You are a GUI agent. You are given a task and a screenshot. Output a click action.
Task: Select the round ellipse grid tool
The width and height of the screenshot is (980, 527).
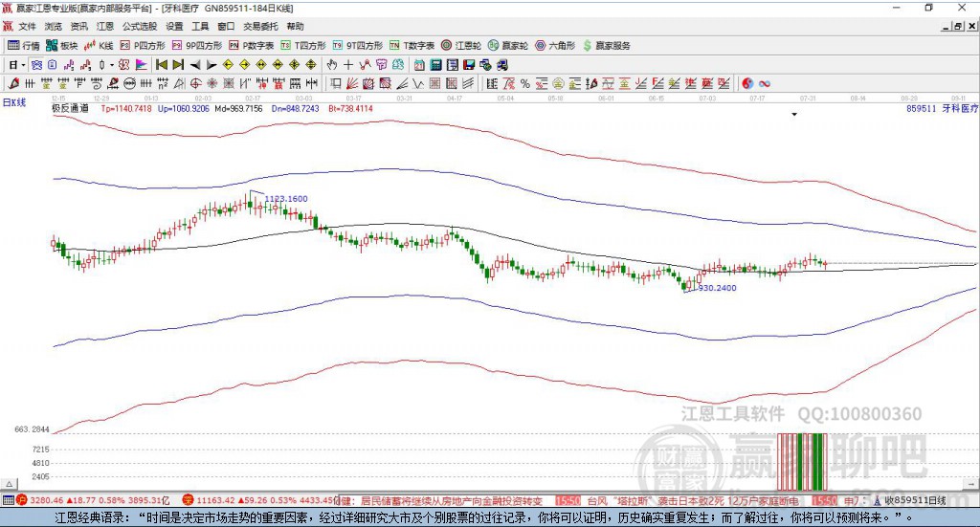click(129, 83)
